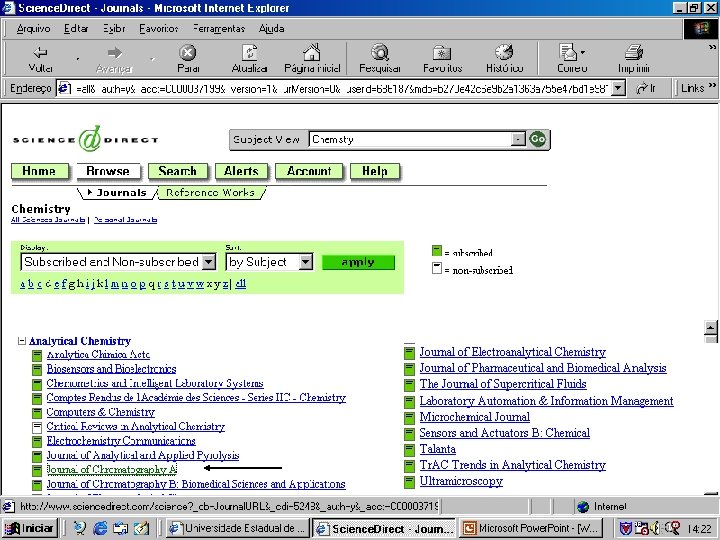Click the Iniciar start button
Screen dimensions: 720x540
tap(29, 528)
